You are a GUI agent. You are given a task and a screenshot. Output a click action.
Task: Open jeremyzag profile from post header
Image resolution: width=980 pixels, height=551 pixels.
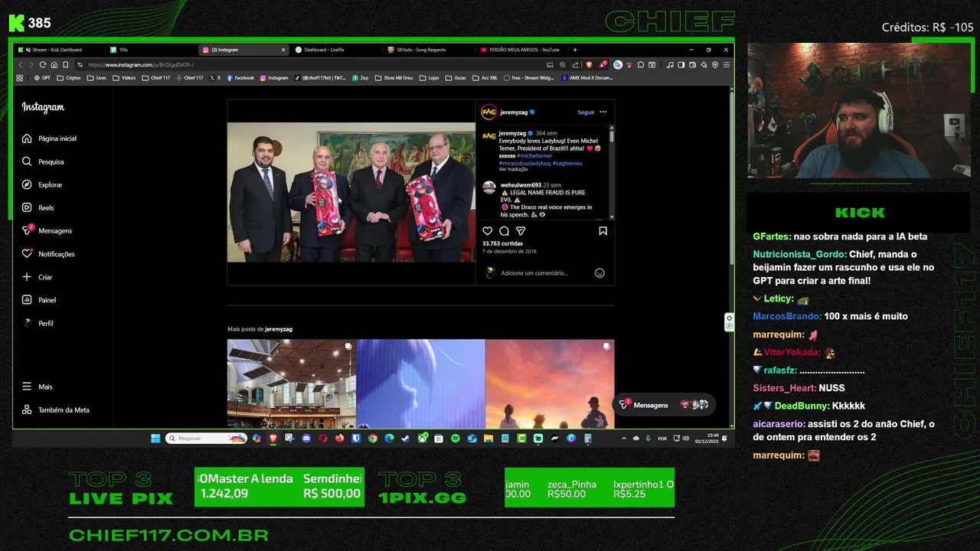coord(514,112)
